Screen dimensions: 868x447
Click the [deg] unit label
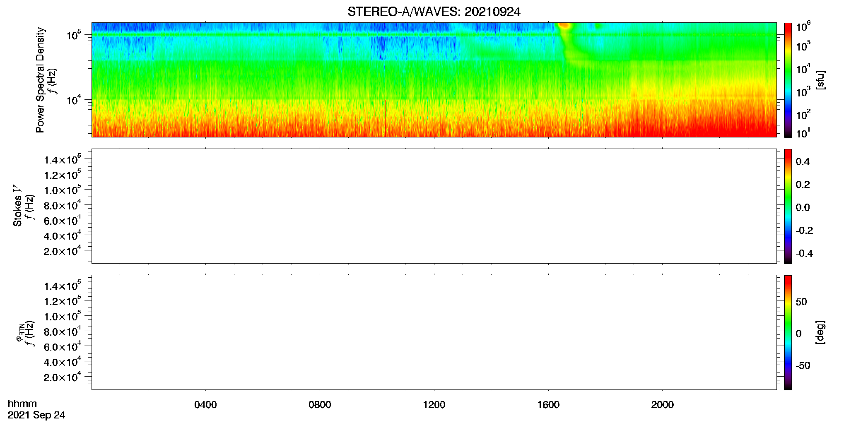pos(820,332)
